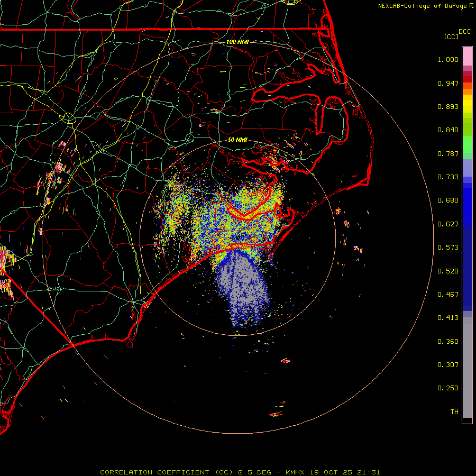Select the 0.307 scale value
The width and height of the screenshot is (476, 476).
(448, 365)
